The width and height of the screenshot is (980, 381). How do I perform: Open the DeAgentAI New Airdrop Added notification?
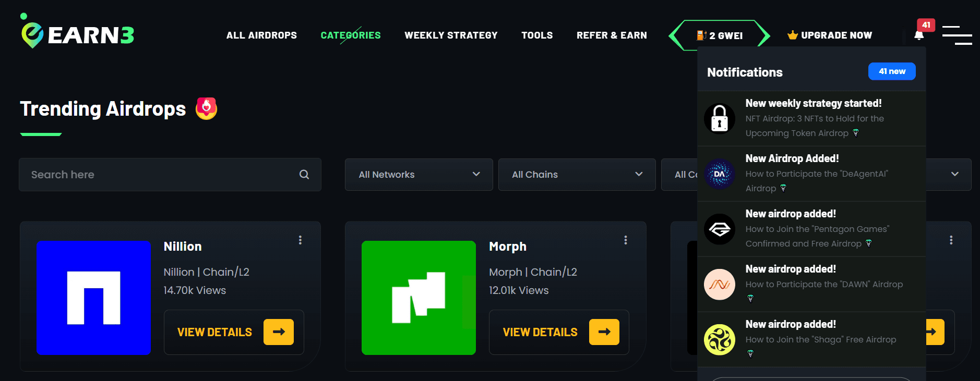[811, 174]
